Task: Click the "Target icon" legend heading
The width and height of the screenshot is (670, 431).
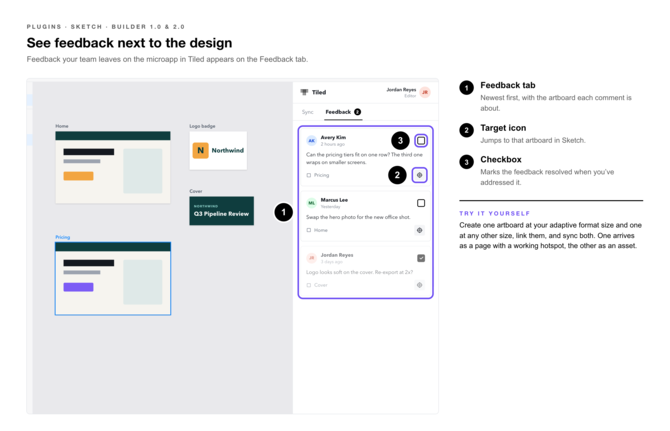Action: [x=503, y=128]
